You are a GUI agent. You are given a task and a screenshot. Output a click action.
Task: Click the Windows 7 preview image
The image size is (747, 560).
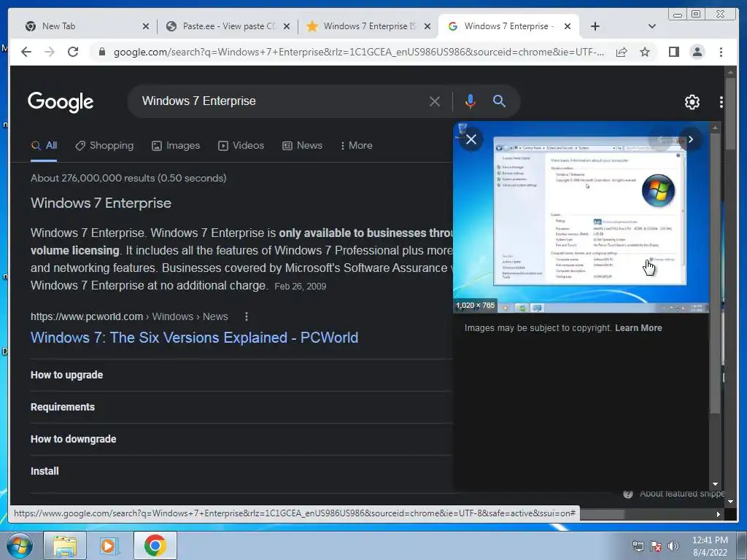[581, 217]
